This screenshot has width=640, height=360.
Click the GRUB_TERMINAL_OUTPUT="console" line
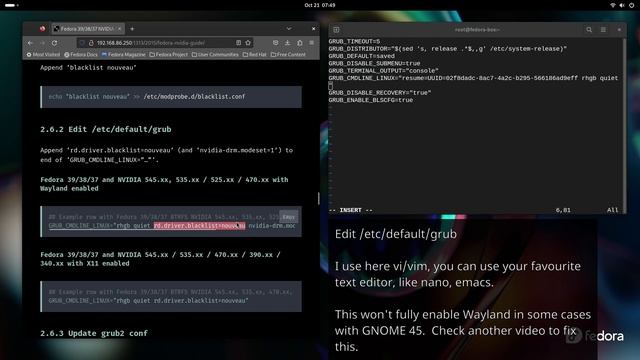(x=384, y=71)
